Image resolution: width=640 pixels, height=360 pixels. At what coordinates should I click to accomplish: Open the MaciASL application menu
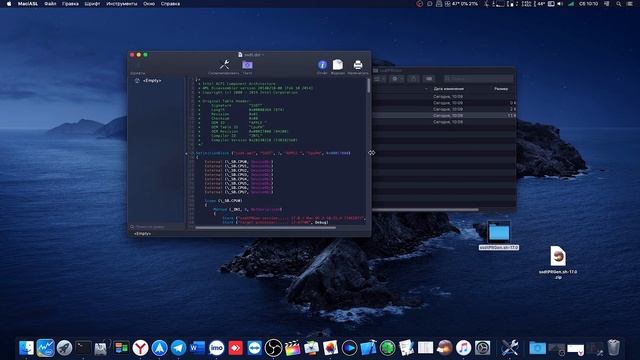pyautogui.click(x=27, y=4)
